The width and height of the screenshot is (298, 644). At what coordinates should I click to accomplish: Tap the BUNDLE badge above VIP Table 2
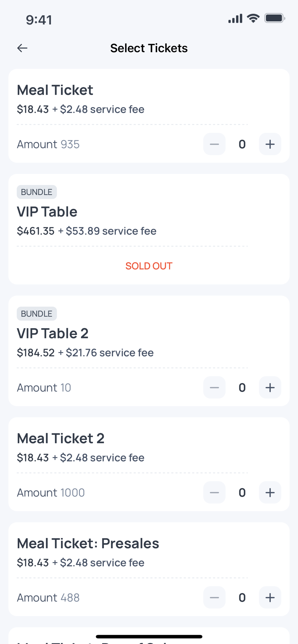pos(37,314)
